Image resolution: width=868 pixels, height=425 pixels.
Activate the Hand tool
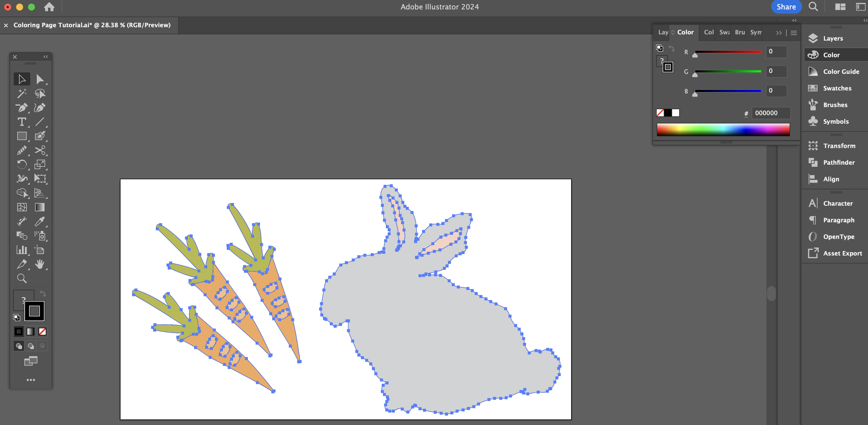tap(40, 264)
